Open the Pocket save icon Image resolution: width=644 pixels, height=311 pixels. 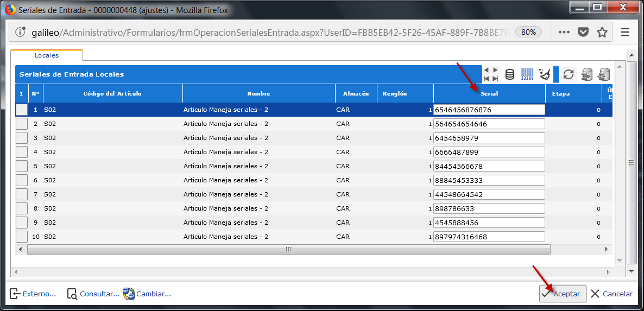pyautogui.click(x=583, y=32)
